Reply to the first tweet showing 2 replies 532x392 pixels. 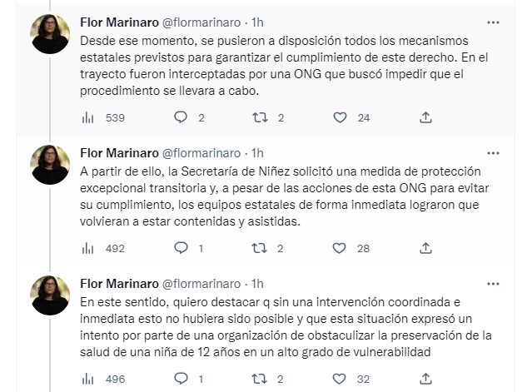click(181, 117)
